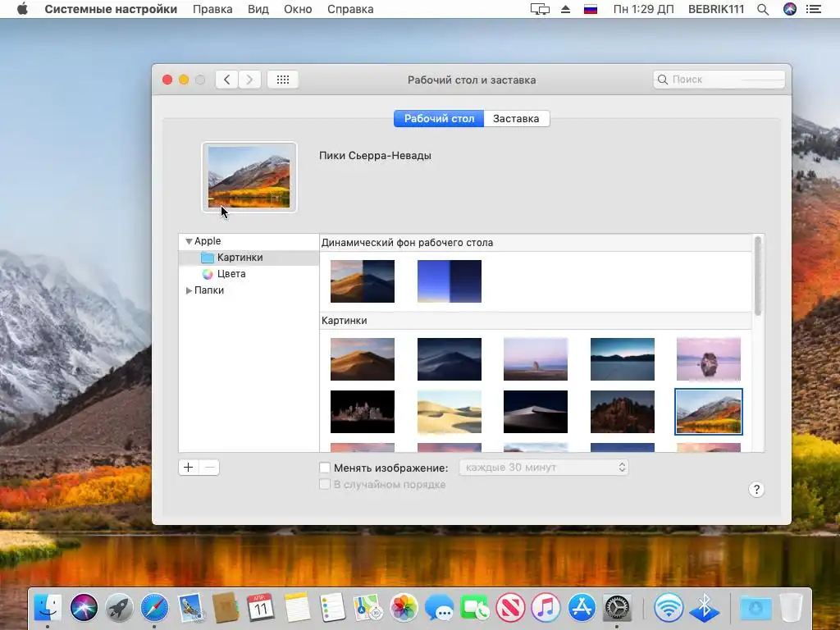Click the Siri icon in menu bar
Screen dimensions: 840x630
(x=790, y=9)
